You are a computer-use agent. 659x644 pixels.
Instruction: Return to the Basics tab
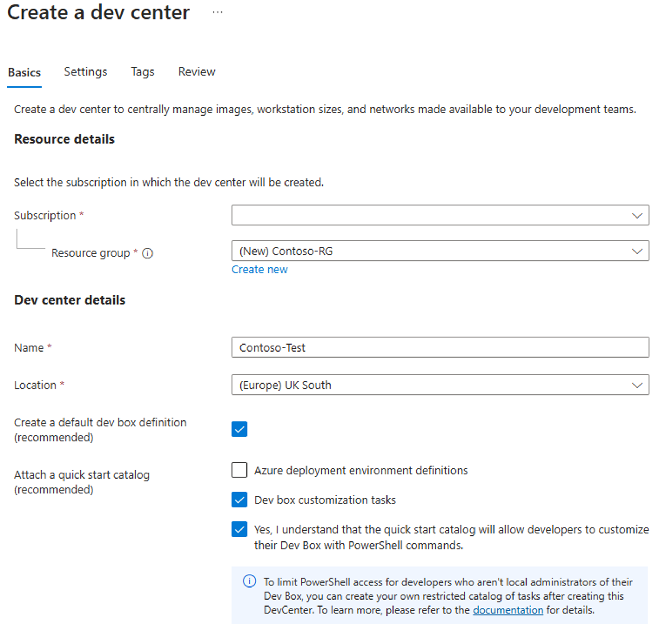[x=24, y=72]
